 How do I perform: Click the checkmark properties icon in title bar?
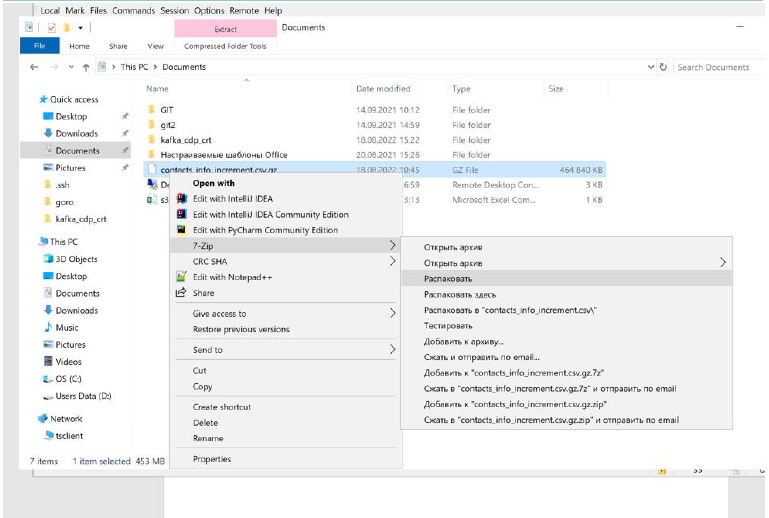point(51,28)
